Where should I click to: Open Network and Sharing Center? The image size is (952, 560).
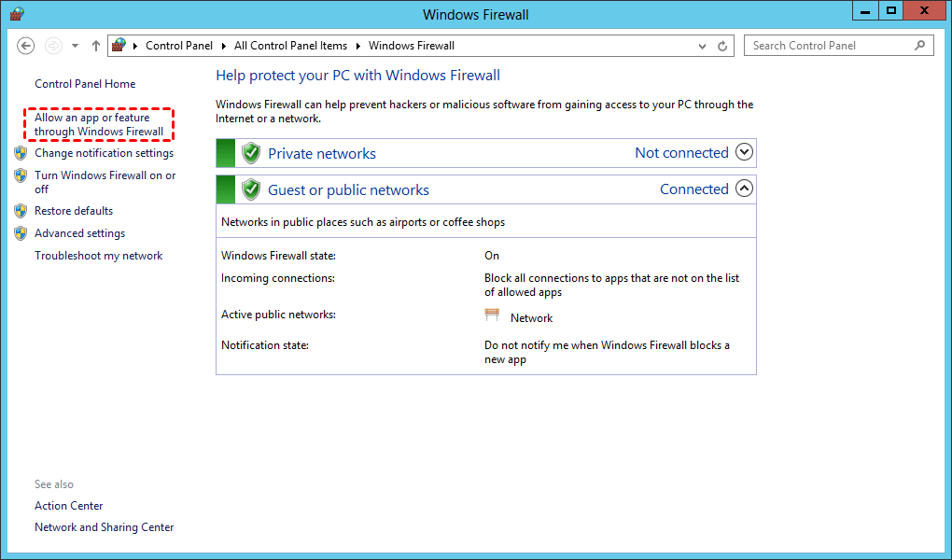click(104, 527)
